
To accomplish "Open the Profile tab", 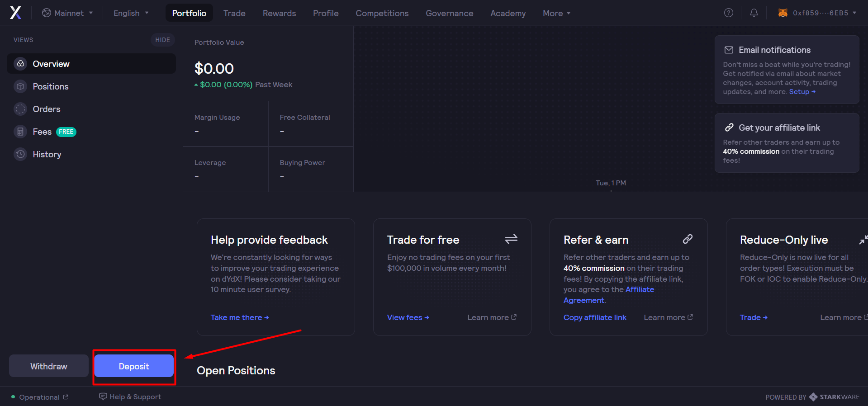I will 326,13.
